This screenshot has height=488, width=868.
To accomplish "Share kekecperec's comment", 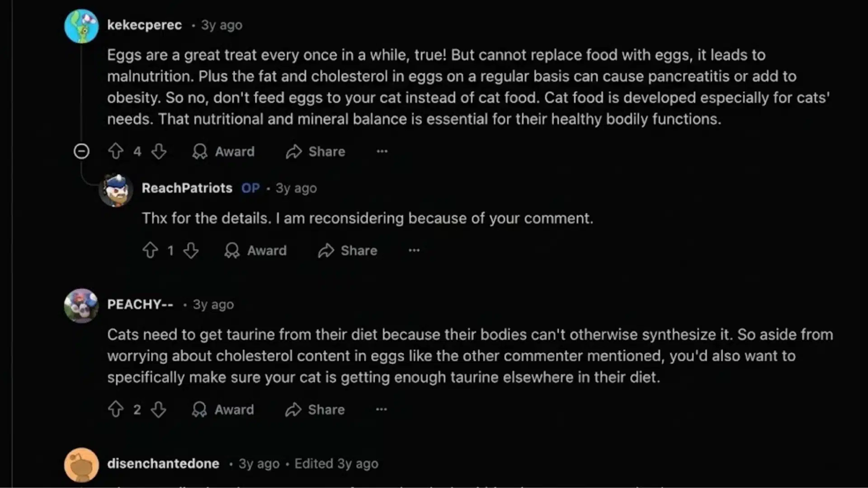I will 315,151.
